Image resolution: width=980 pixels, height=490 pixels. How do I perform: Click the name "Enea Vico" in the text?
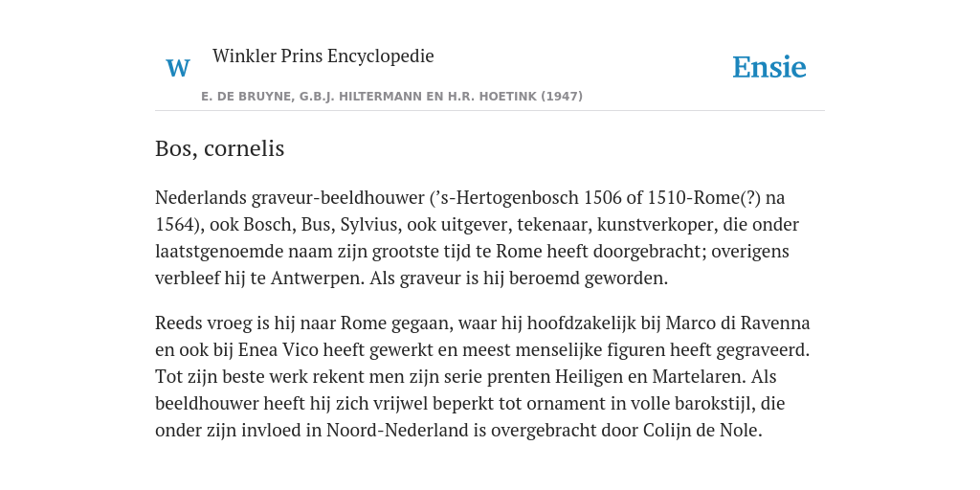[x=278, y=350]
